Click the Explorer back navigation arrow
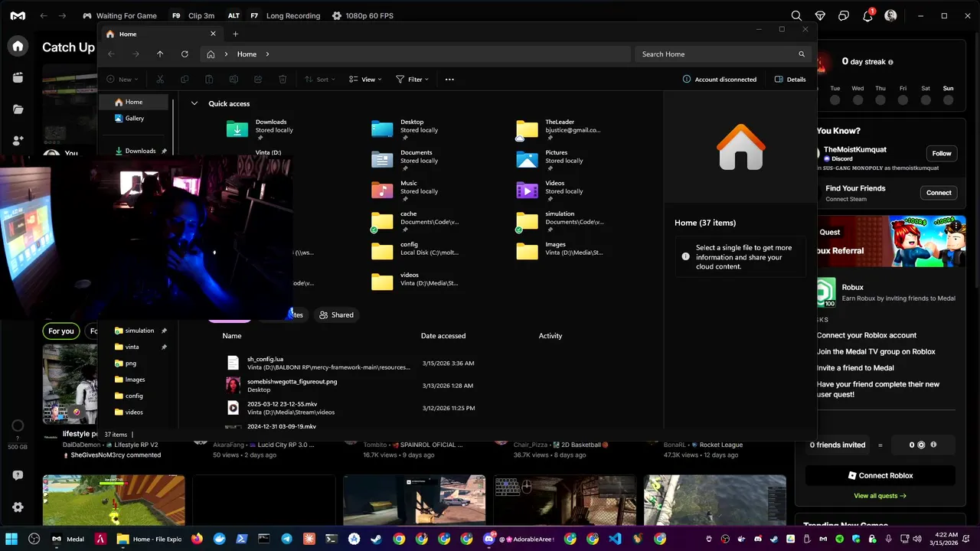This screenshot has width=980, height=551. click(111, 54)
